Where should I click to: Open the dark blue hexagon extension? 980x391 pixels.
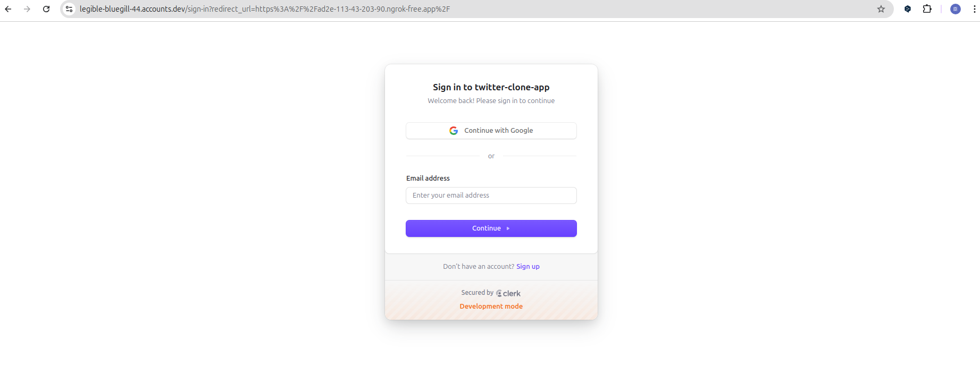(x=908, y=9)
